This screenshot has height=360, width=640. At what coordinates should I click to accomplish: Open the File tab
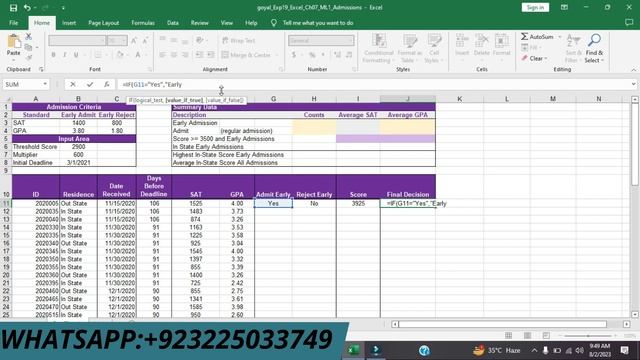[x=13, y=23]
